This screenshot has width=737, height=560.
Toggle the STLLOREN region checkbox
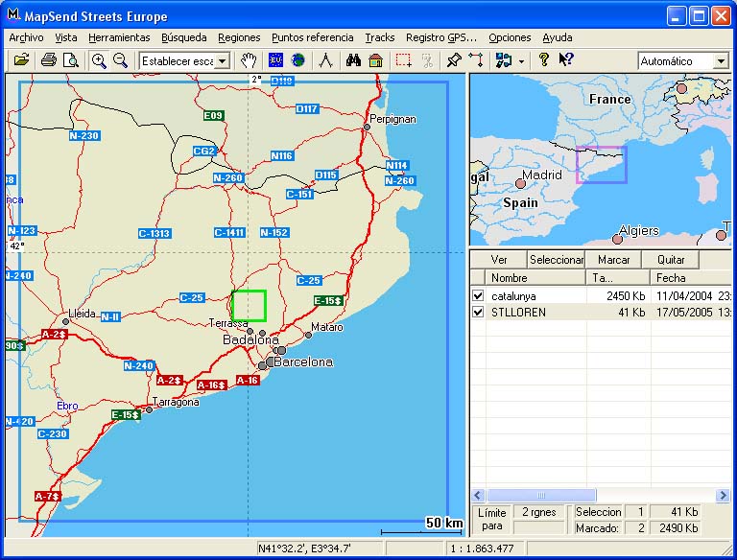tap(478, 313)
